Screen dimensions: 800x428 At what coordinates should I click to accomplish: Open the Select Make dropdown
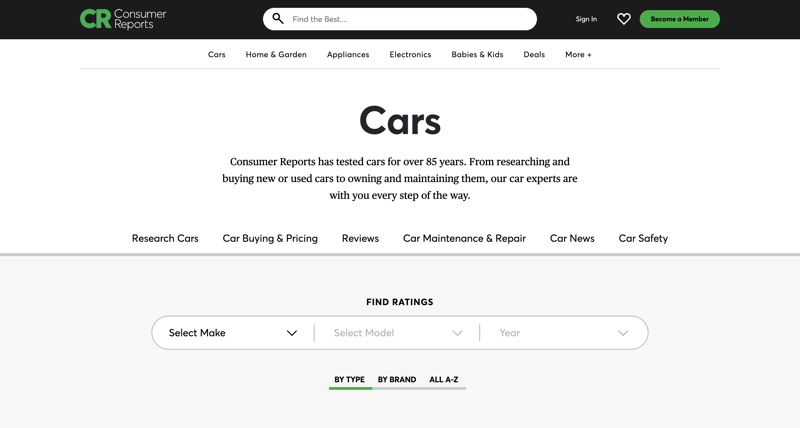233,333
